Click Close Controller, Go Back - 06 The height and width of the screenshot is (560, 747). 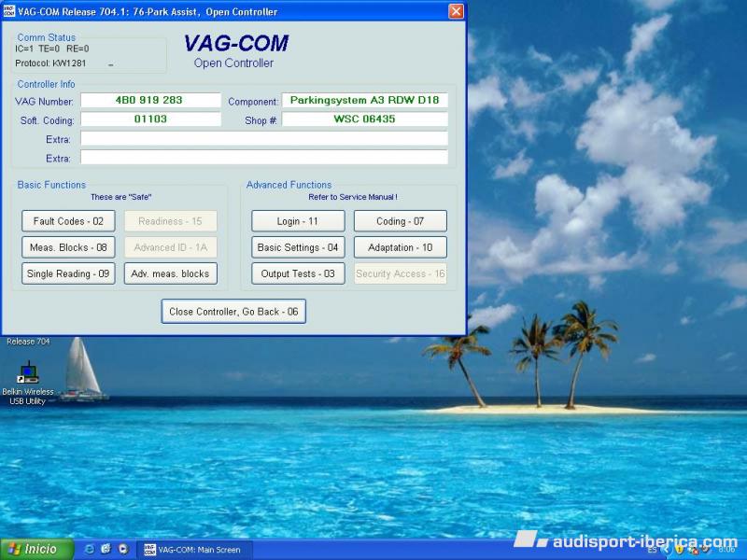[233, 312]
